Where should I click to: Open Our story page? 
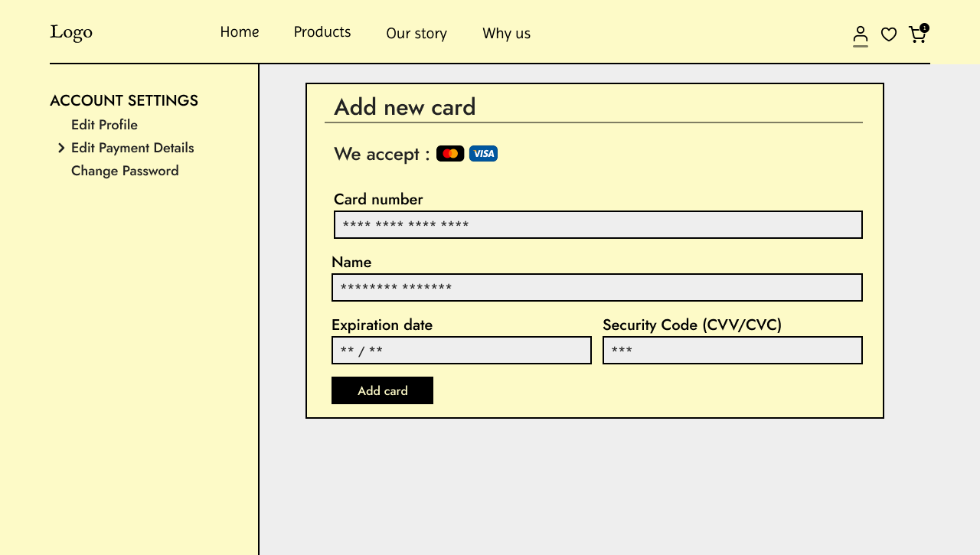click(416, 34)
